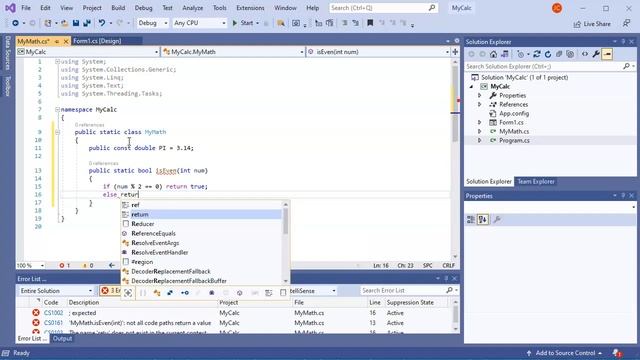Screen dimensions: 640x360
Task: Click the Undo arrow icon
Action: click(102, 23)
